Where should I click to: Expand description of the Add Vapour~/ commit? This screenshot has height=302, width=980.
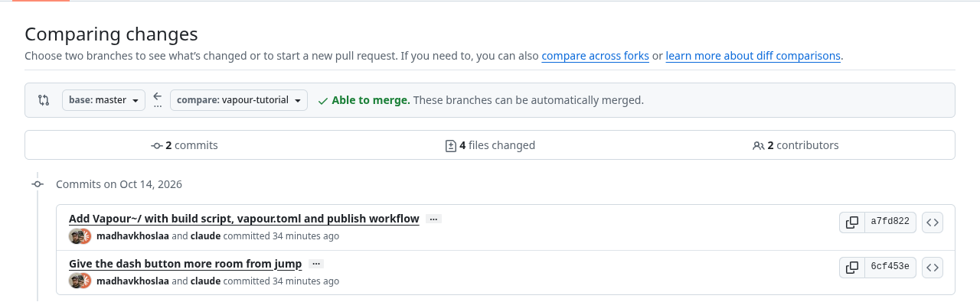coord(433,219)
